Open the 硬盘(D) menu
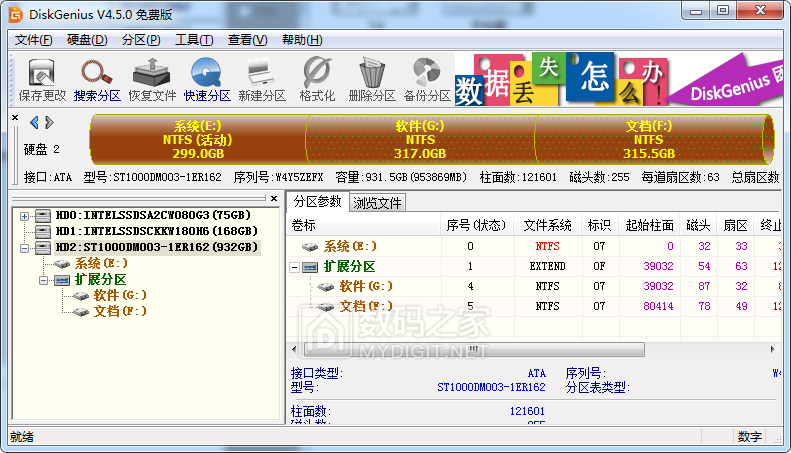 87,40
